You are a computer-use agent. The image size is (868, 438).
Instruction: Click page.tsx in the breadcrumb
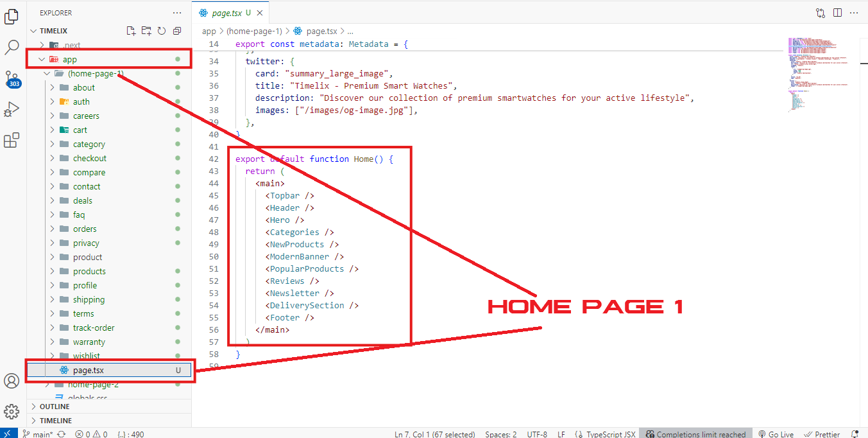321,31
